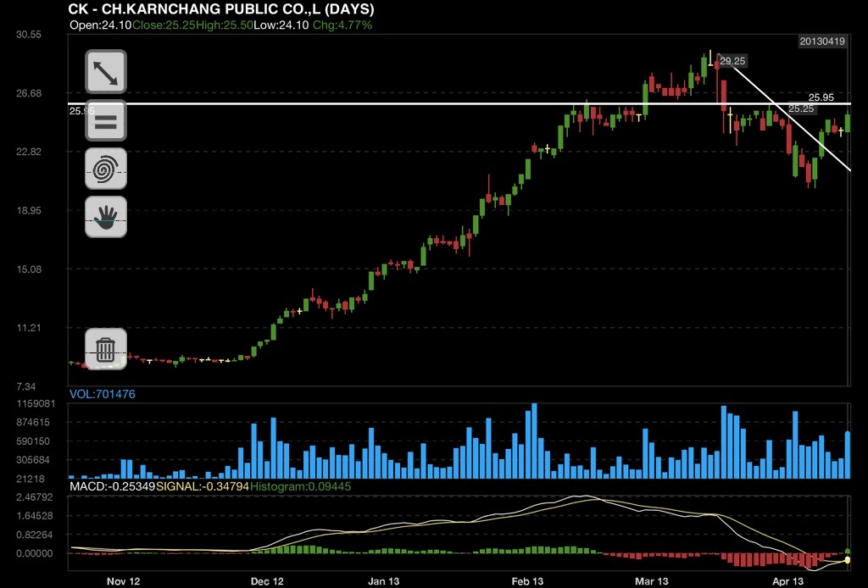The height and width of the screenshot is (588, 868).
Task: Click the Jan 13 date axis label
Action: (384, 581)
